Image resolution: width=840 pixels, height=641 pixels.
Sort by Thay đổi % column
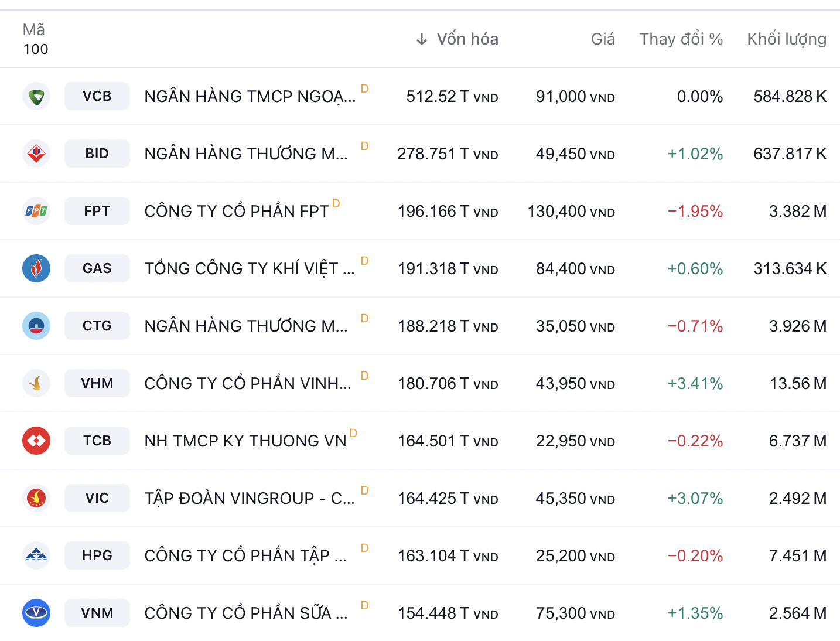[681, 39]
